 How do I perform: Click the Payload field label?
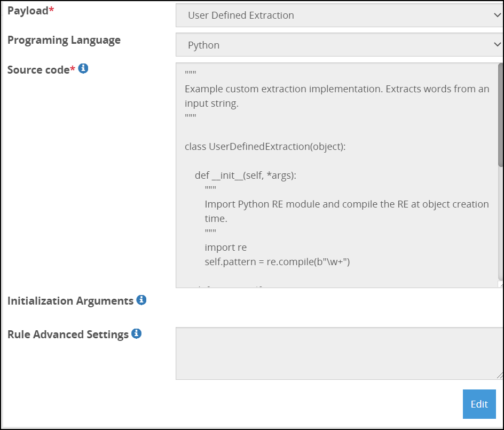[28, 10]
